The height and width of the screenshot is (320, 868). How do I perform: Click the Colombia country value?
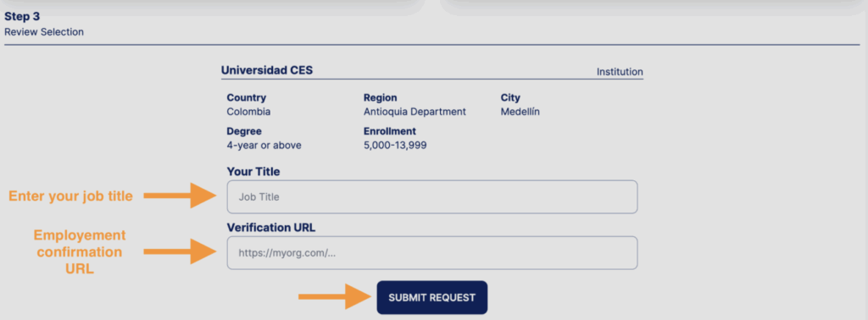248,112
